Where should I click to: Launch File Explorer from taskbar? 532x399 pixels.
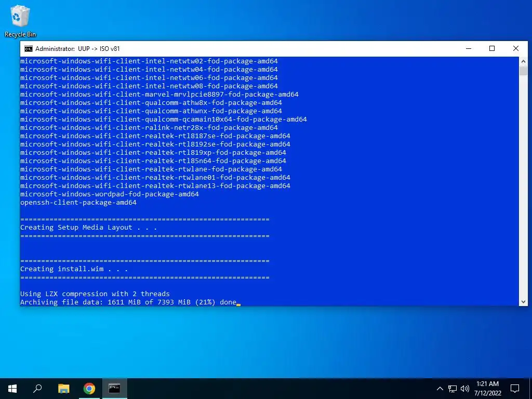(63, 389)
